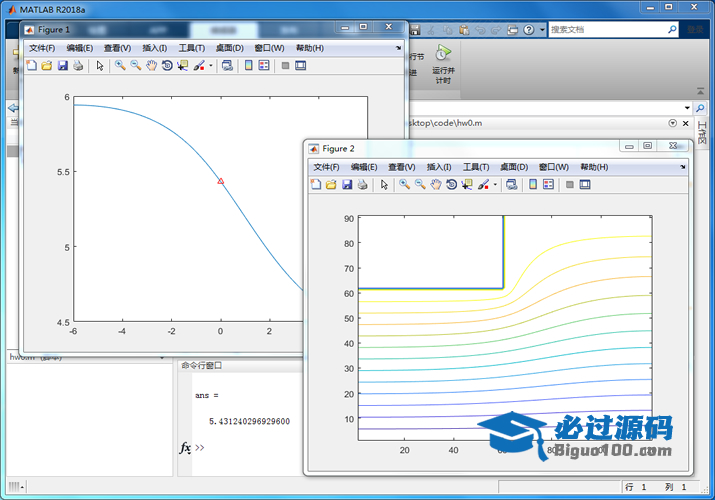Select Data Cursor tool in Figure 2
The width and height of the screenshot is (715, 500).
(x=467, y=185)
